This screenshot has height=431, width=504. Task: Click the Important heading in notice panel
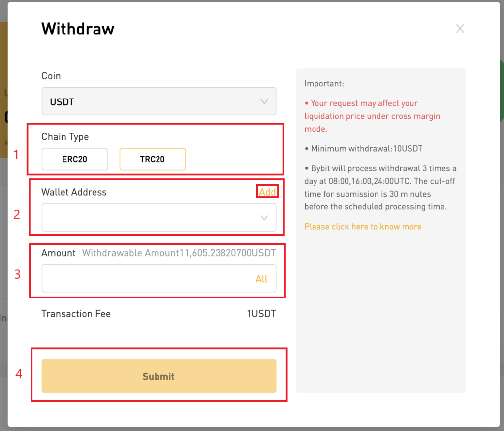(x=324, y=84)
